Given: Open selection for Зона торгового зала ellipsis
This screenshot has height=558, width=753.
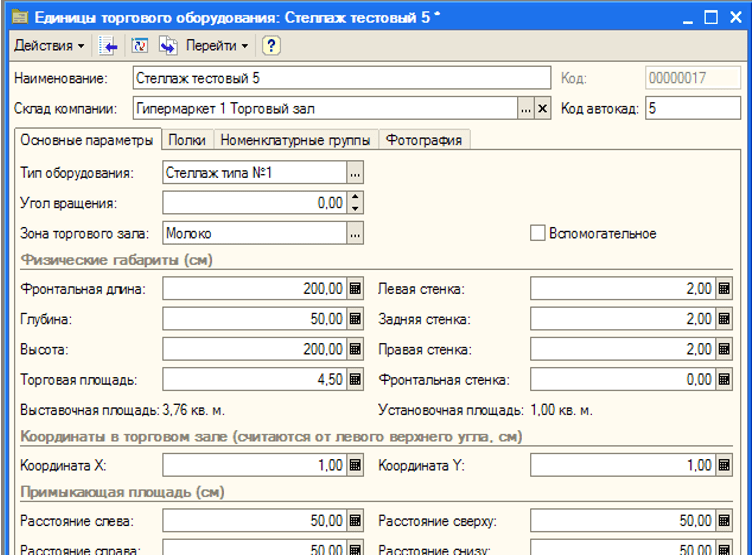Looking at the screenshot, I should pyautogui.click(x=355, y=233).
